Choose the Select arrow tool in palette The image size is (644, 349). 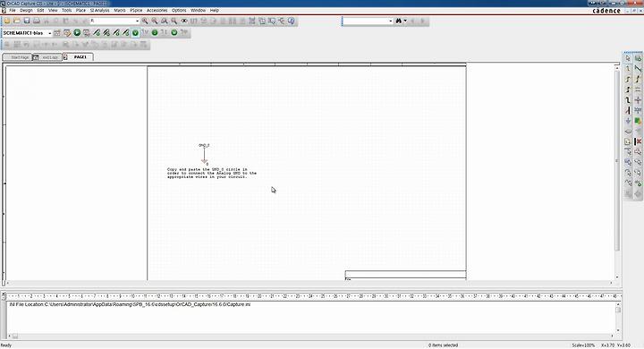pyautogui.click(x=628, y=58)
